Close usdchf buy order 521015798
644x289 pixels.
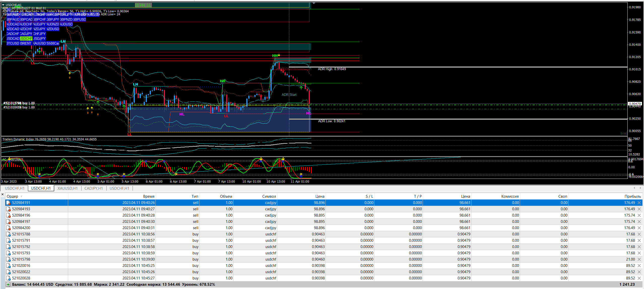pos(639,259)
